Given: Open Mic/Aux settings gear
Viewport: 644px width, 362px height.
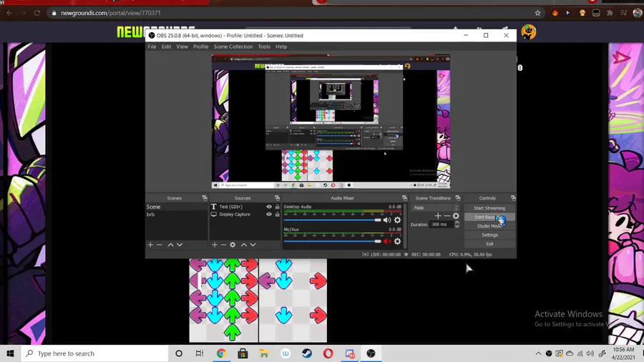Looking at the screenshot, I should tap(397, 241).
